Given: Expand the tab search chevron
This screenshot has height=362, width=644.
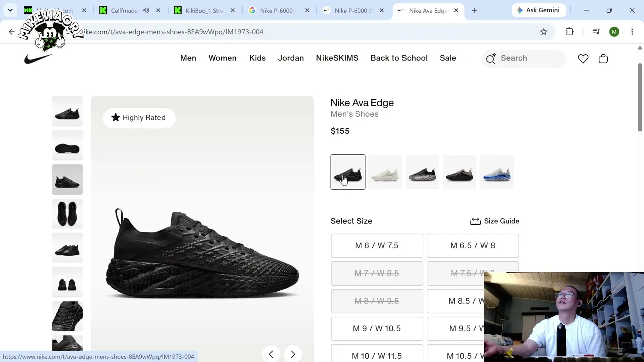Looking at the screenshot, I should tap(10, 10).
